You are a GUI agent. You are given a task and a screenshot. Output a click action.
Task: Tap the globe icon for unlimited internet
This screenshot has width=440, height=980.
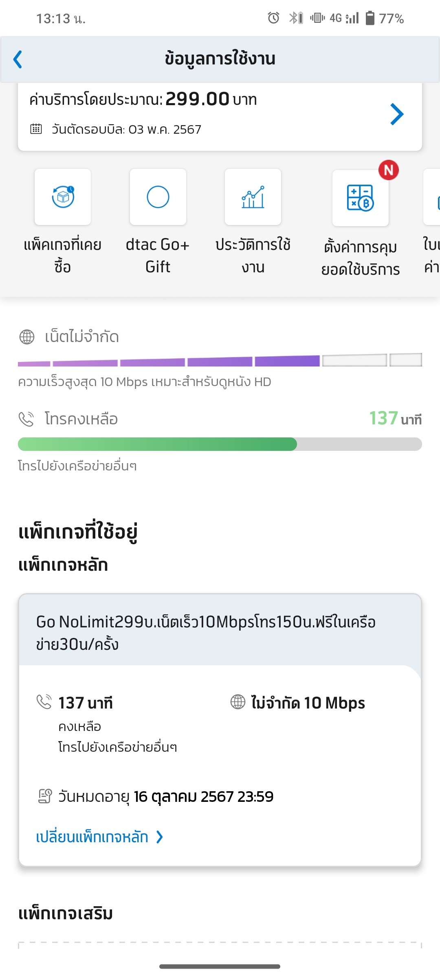[x=27, y=337]
